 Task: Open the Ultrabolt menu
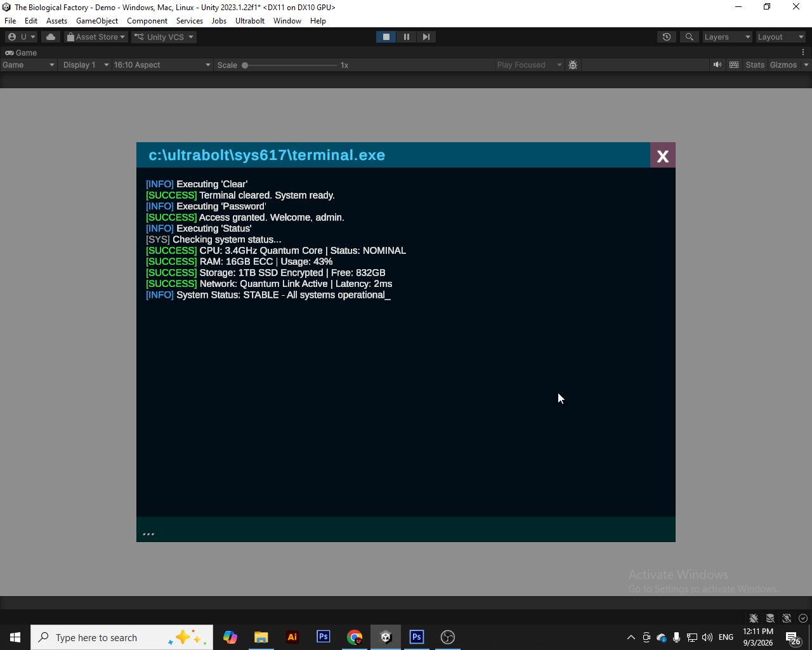(250, 21)
